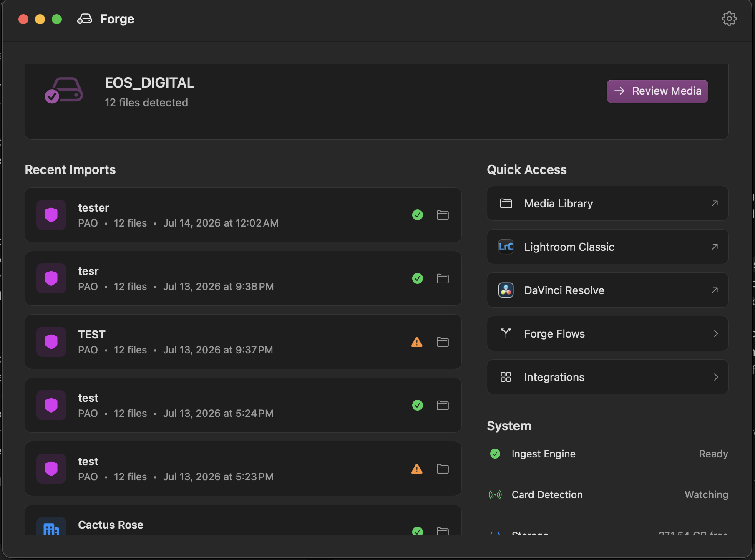Click 'Jul 13, 2026 at 9:37 PM' date
Viewport: 755px width, 560px height.
(x=218, y=350)
